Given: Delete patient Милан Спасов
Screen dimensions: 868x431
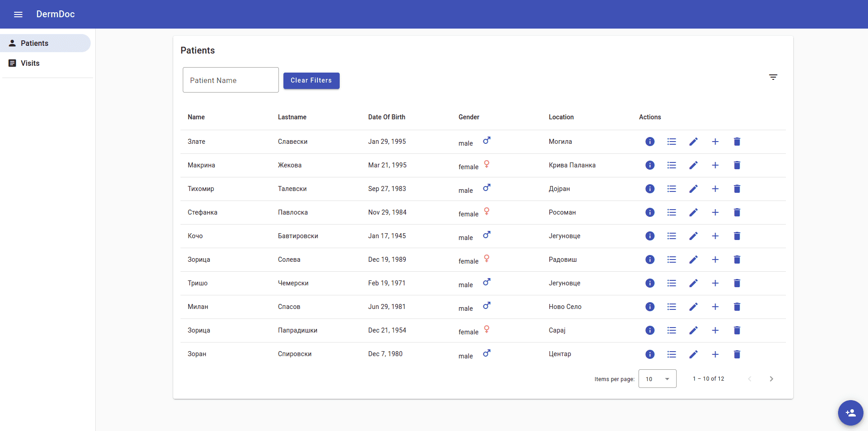Looking at the screenshot, I should tap(737, 307).
